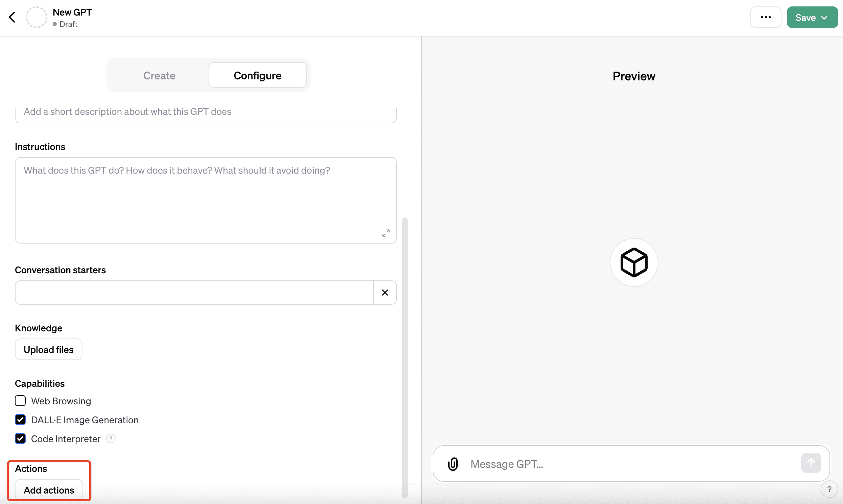843x504 pixels.
Task: Click the expand arrows icon in Instructions field
Action: [x=386, y=233]
